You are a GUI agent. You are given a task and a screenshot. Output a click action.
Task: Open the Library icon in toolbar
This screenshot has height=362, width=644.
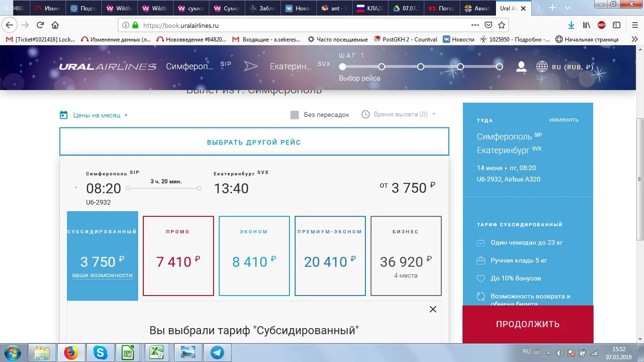[586, 25]
